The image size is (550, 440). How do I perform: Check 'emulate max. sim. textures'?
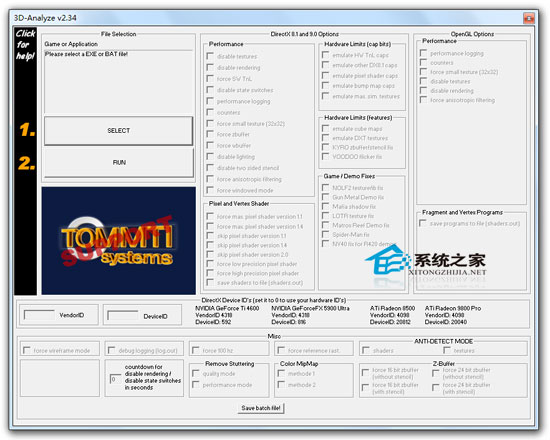point(326,96)
